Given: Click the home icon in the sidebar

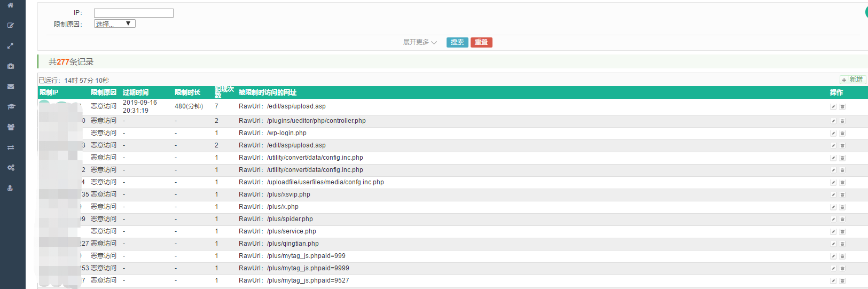Looking at the screenshot, I should click(10, 5).
